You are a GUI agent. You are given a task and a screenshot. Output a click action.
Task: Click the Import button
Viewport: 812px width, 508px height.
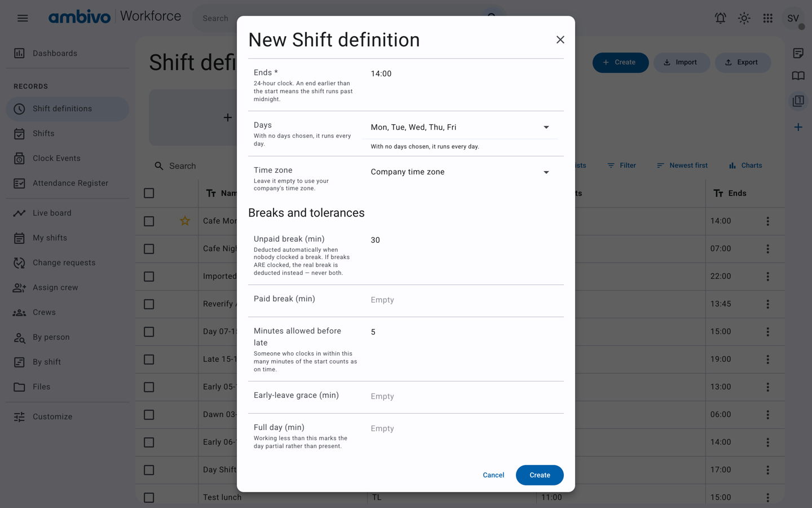click(682, 62)
